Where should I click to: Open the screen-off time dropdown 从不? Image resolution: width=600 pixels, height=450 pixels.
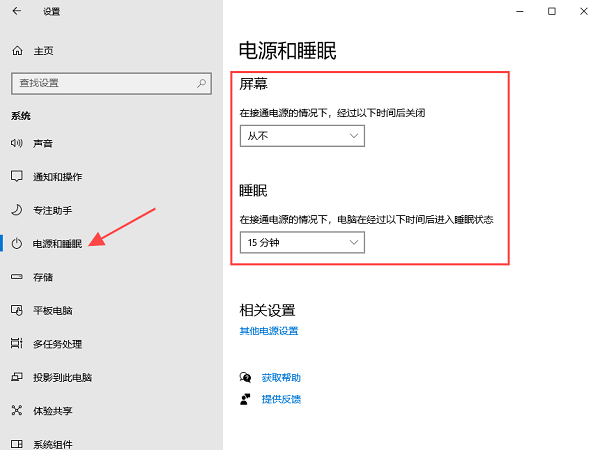pyautogui.click(x=302, y=136)
